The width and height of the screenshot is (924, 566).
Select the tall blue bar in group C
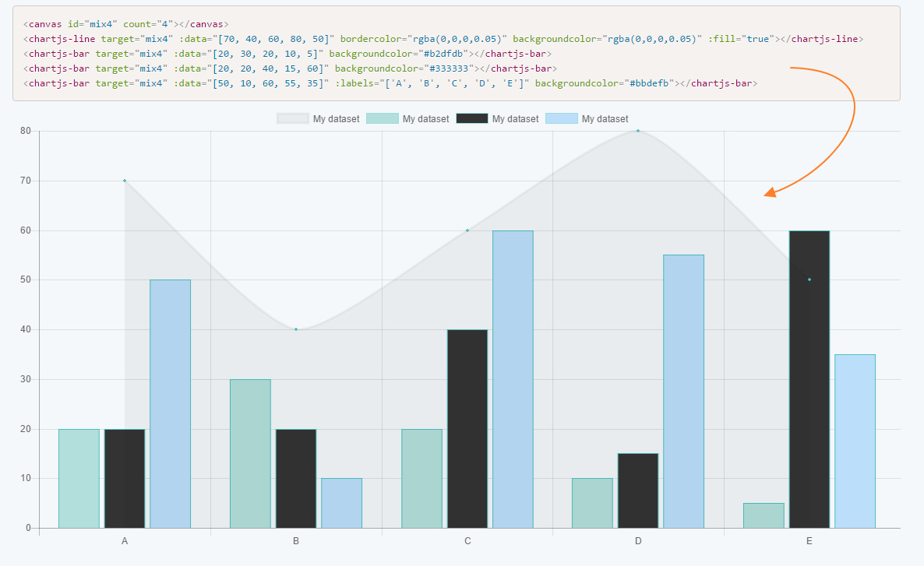[x=510, y=374]
